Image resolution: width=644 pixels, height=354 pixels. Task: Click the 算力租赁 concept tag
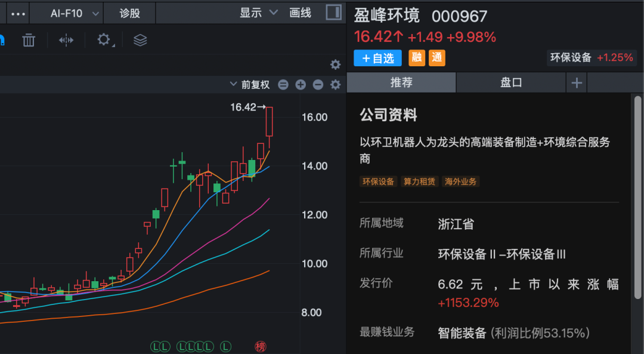419,181
